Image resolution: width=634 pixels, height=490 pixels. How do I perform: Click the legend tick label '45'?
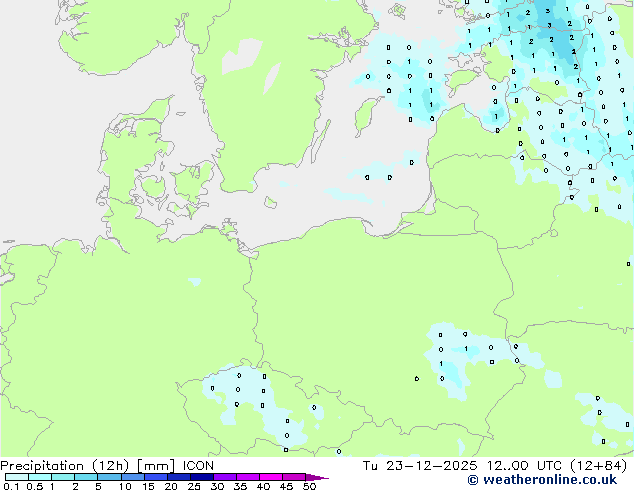[x=286, y=486]
